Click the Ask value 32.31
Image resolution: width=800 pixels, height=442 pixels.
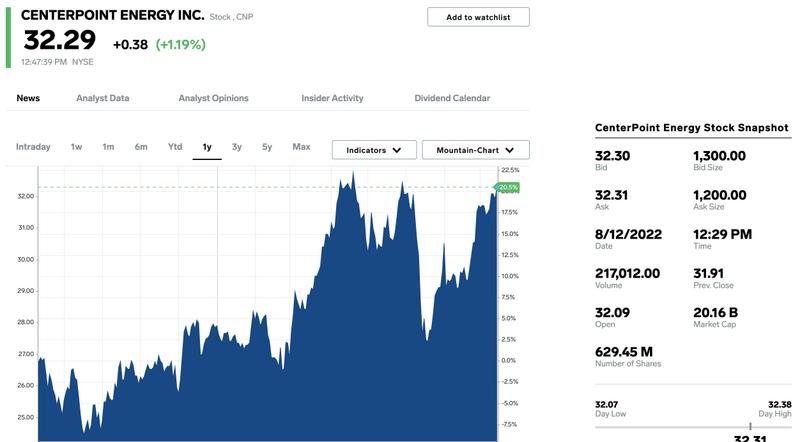pos(611,195)
